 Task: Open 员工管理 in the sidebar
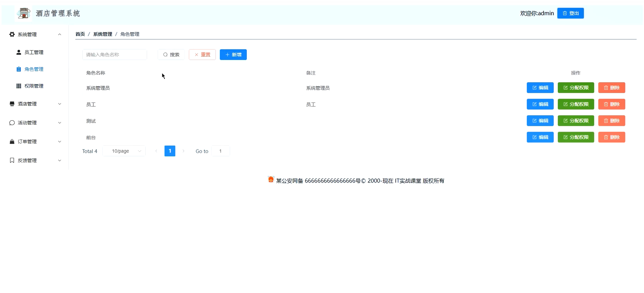[34, 52]
